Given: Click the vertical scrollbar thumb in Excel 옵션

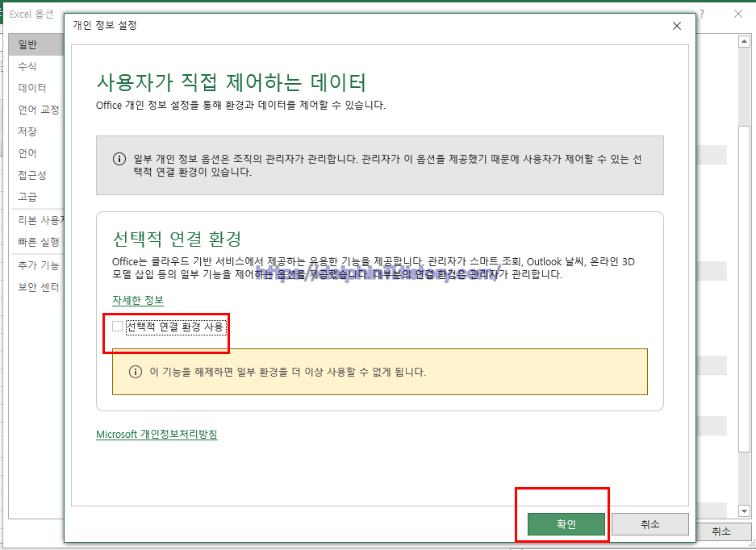Looking at the screenshot, I should coord(743,290).
